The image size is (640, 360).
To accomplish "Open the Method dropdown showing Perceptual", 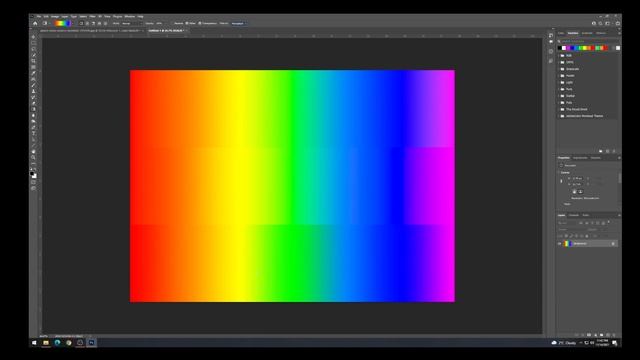I will click(238, 23).
